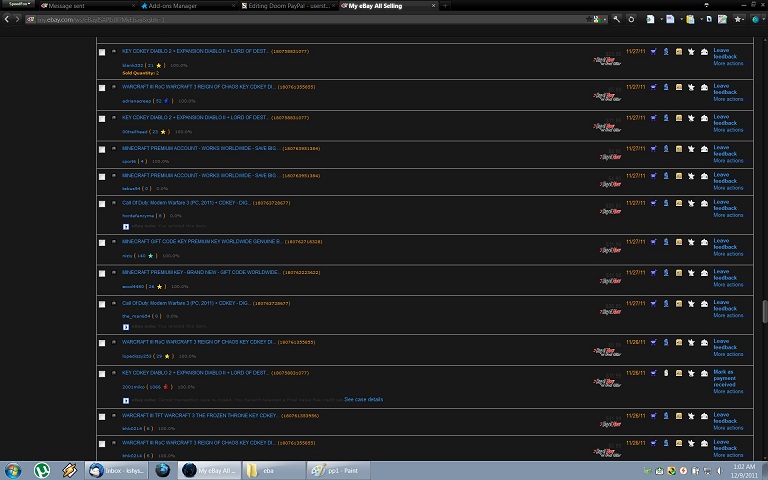Expand More actions for hordefancyme row
The width and height of the screenshot is (768, 480).
click(x=728, y=216)
